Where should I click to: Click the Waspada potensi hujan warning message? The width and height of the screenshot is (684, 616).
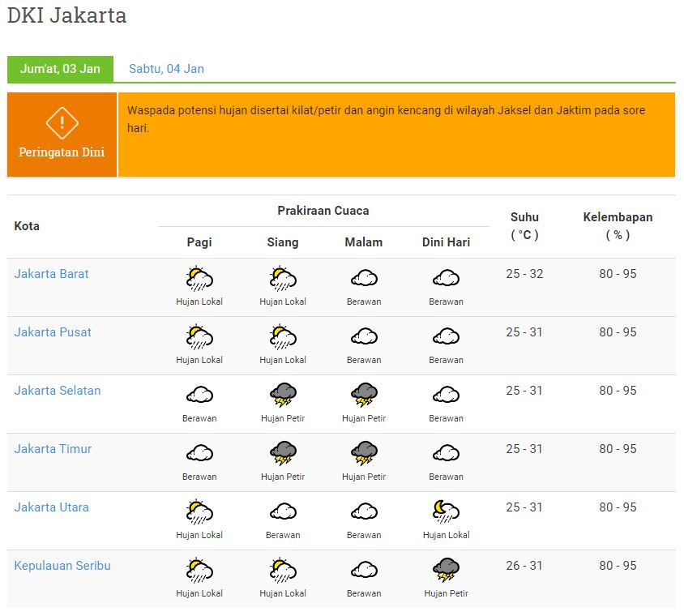coord(386,119)
